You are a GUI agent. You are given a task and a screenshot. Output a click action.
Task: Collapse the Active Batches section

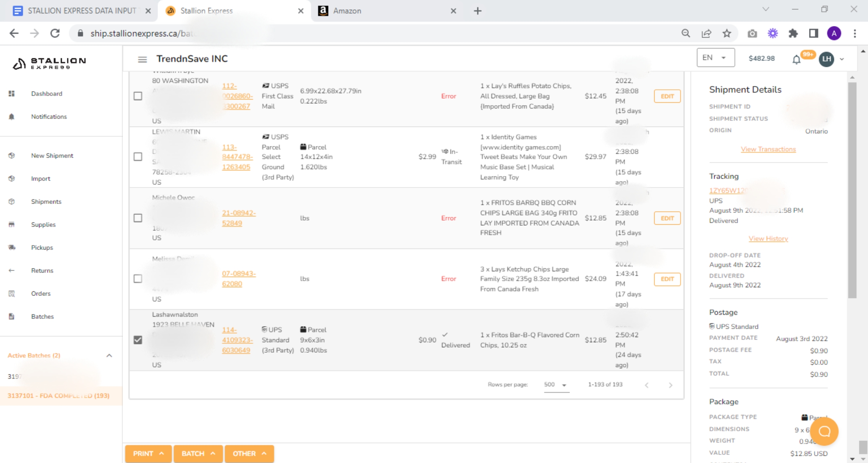109,356
